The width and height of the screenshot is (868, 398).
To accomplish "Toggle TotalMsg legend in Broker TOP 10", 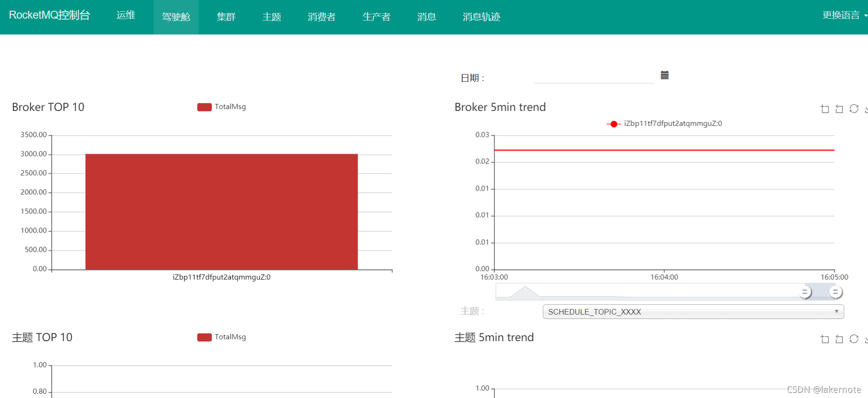I will 222,107.
